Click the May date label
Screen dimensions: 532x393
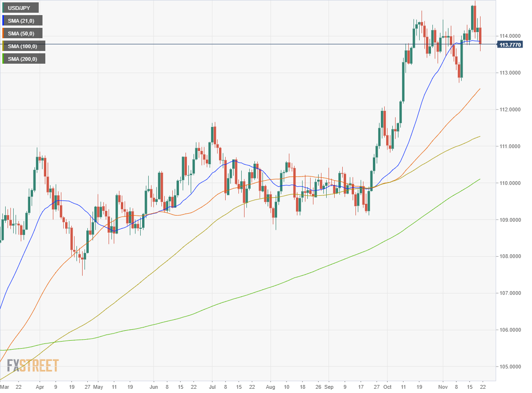(98, 387)
